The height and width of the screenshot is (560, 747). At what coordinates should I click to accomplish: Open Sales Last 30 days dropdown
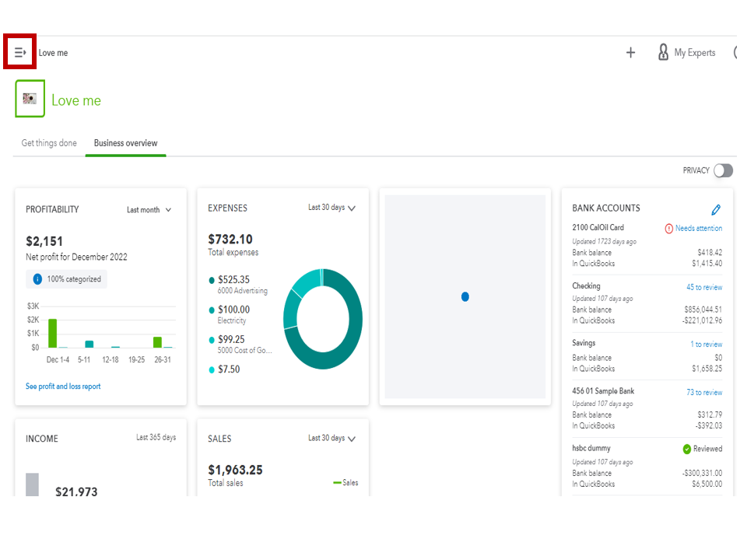coord(331,439)
